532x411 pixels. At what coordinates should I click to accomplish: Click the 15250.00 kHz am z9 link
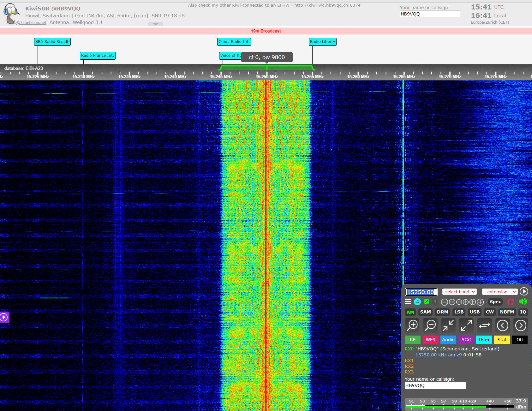coord(438,355)
